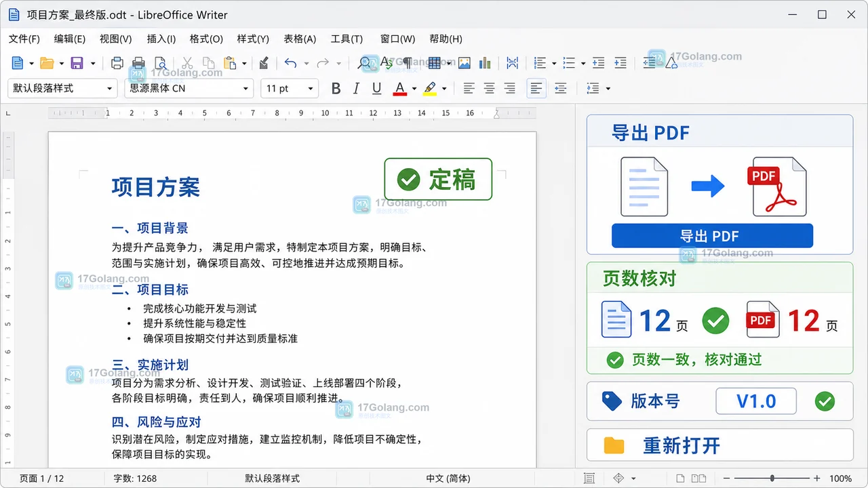
Task: Expand the font color dropdown arrow
Action: pyautogui.click(x=414, y=88)
